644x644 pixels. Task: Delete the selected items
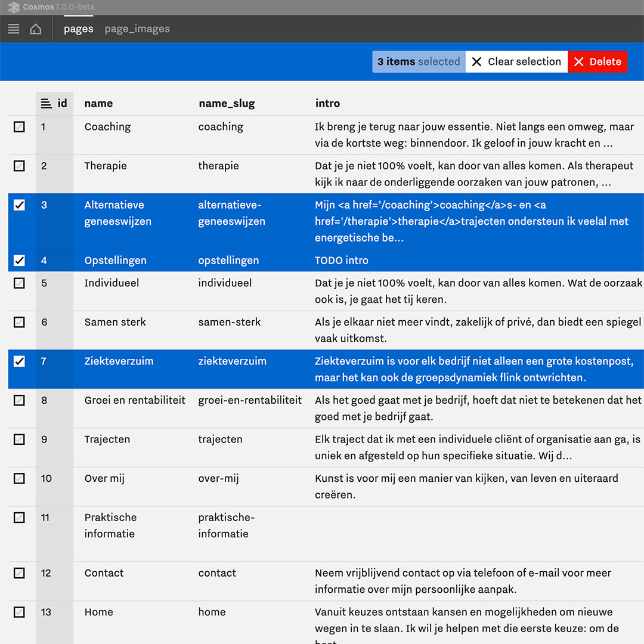[x=597, y=62]
